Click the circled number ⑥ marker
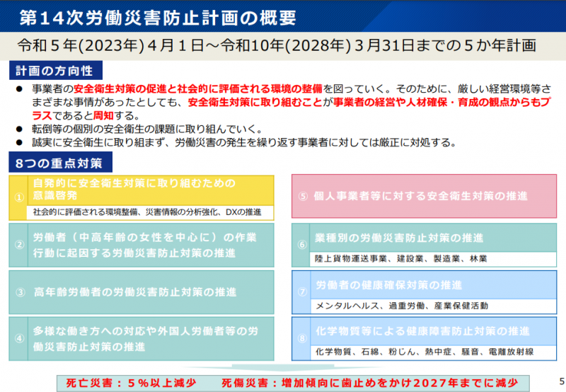This screenshot has width=566, height=392. point(302,245)
